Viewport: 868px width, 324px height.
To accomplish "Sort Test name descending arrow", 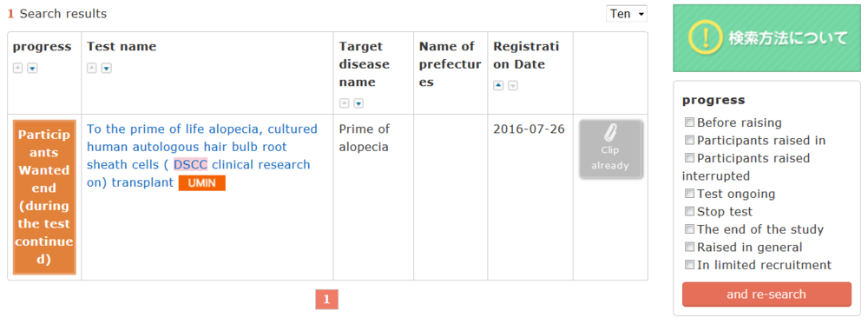I will point(106,68).
